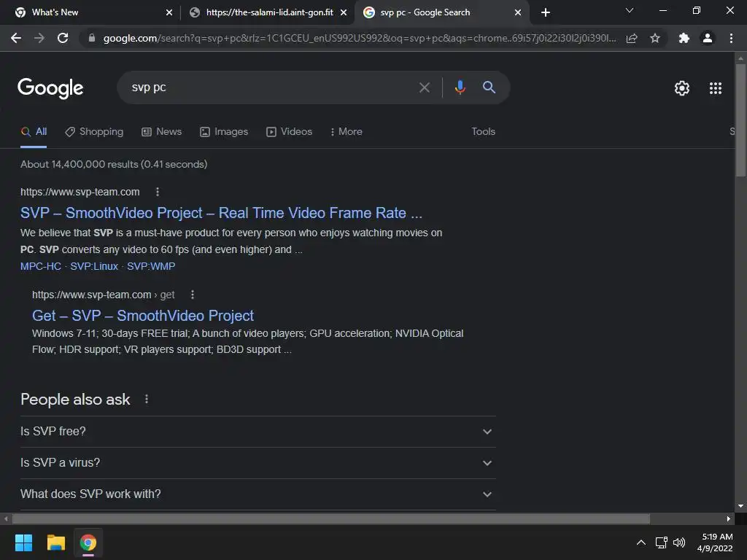Viewport: 747px width, 560px height.
Task: Start voice search with microphone
Action: [460, 87]
